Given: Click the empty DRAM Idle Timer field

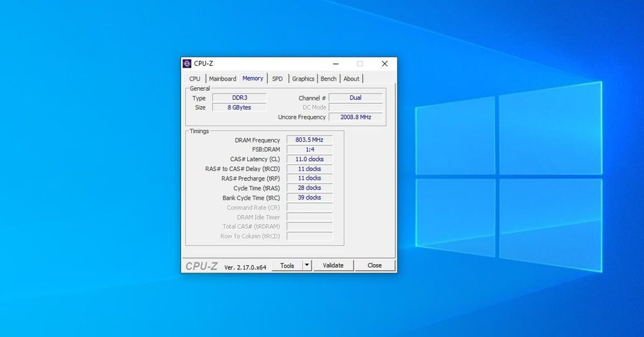Looking at the screenshot, I should tap(309, 217).
